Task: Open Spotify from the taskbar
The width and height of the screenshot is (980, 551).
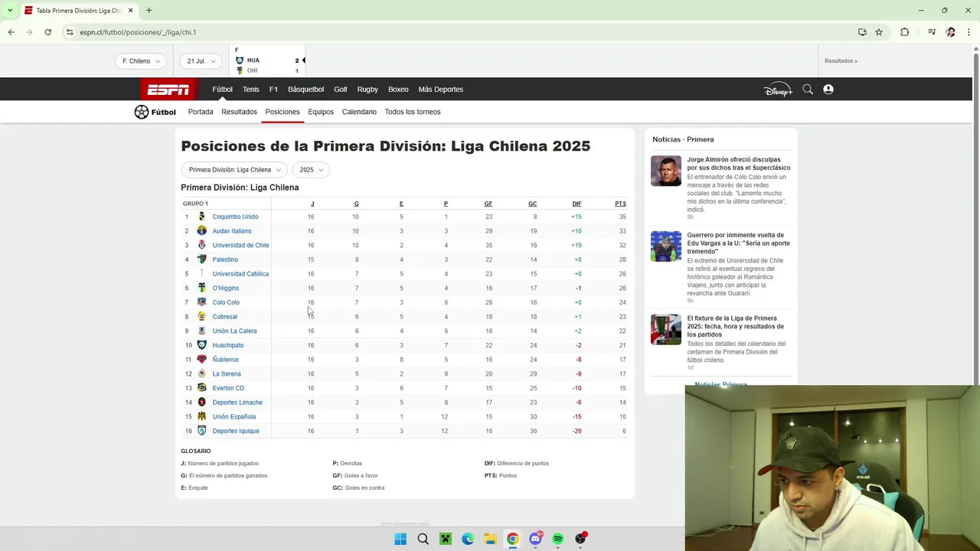Action: coord(558,539)
